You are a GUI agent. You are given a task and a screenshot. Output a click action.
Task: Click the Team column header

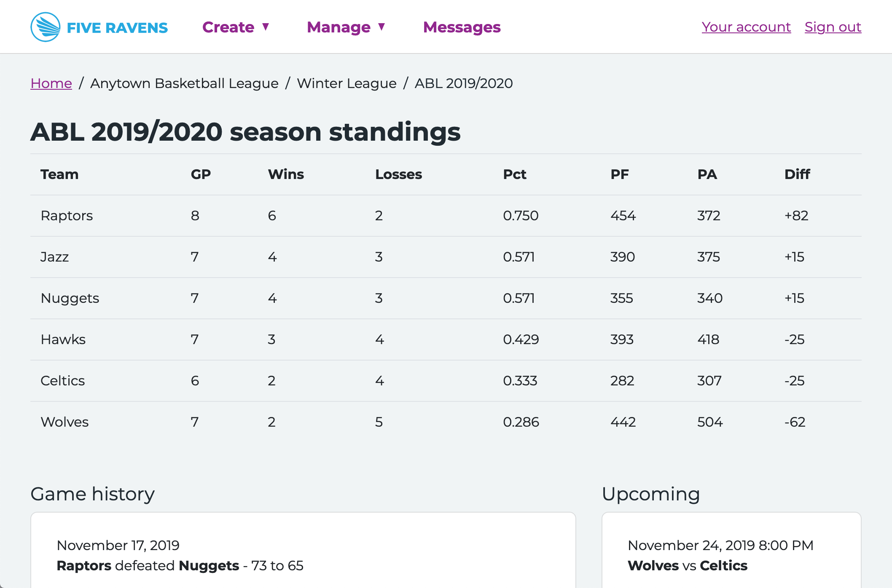point(59,174)
